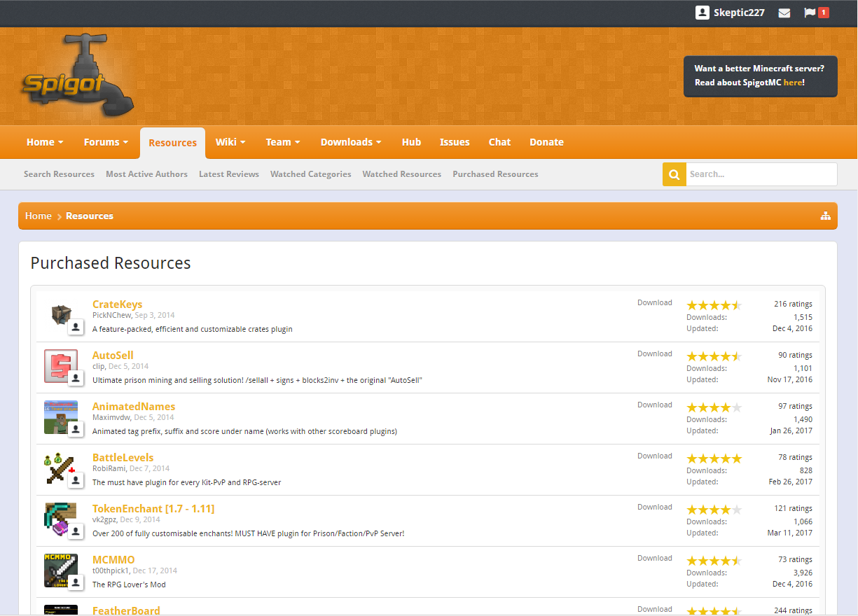Click the Skeptic227 user avatar icon
Screen dimensions: 858x616
click(x=703, y=13)
